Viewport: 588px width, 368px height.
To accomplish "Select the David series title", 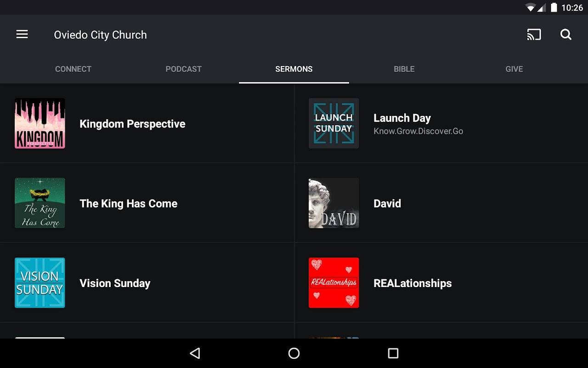I will (387, 203).
